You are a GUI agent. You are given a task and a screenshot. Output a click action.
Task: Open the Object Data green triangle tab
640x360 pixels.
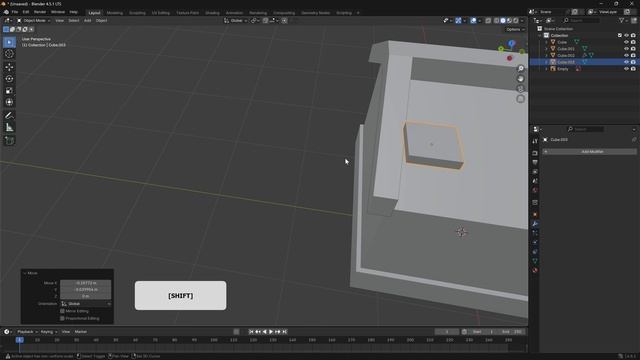(535, 261)
